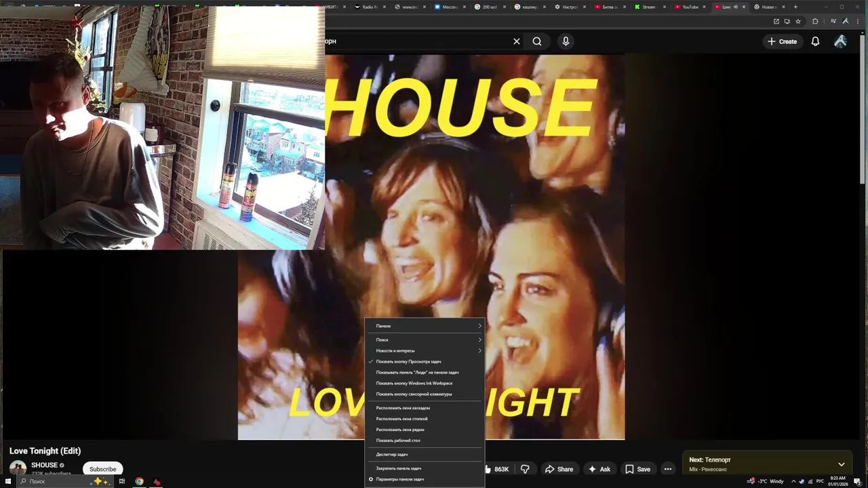This screenshot has width=868, height=488.
Task: Open the SHOUSE channel name link
Action: point(44,465)
